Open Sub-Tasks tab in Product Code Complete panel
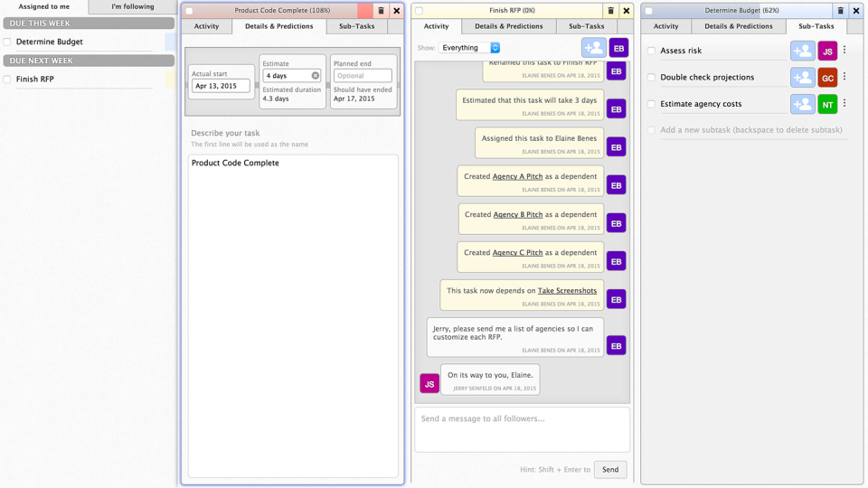This screenshot has height=488, width=868. click(357, 26)
